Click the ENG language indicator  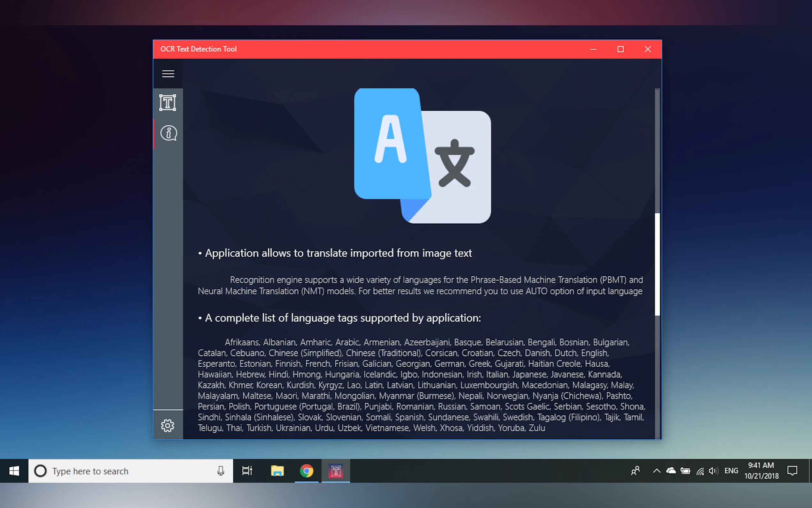(x=731, y=471)
